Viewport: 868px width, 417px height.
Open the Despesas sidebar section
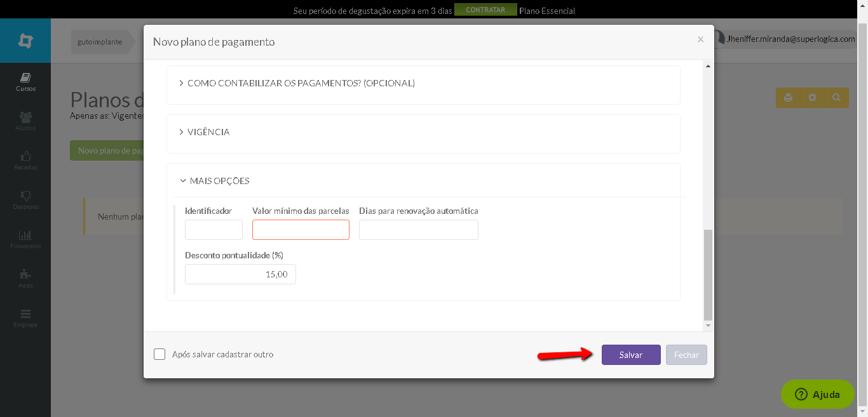pyautogui.click(x=25, y=200)
